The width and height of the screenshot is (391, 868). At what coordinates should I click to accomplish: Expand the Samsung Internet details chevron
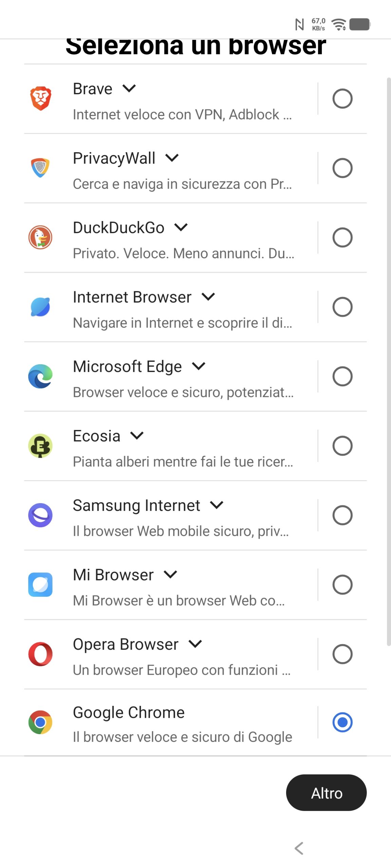(x=217, y=505)
